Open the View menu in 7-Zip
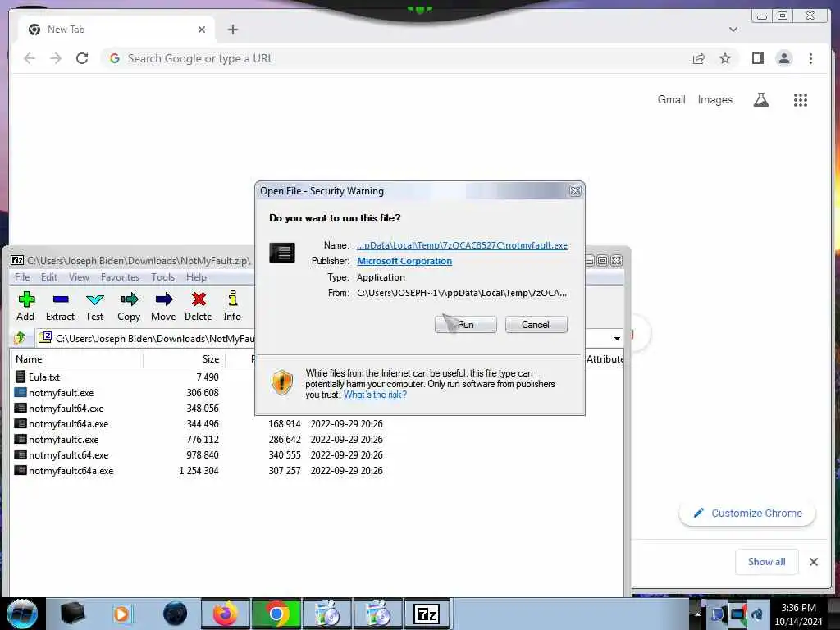Image resolution: width=840 pixels, height=630 pixels. pos(79,277)
